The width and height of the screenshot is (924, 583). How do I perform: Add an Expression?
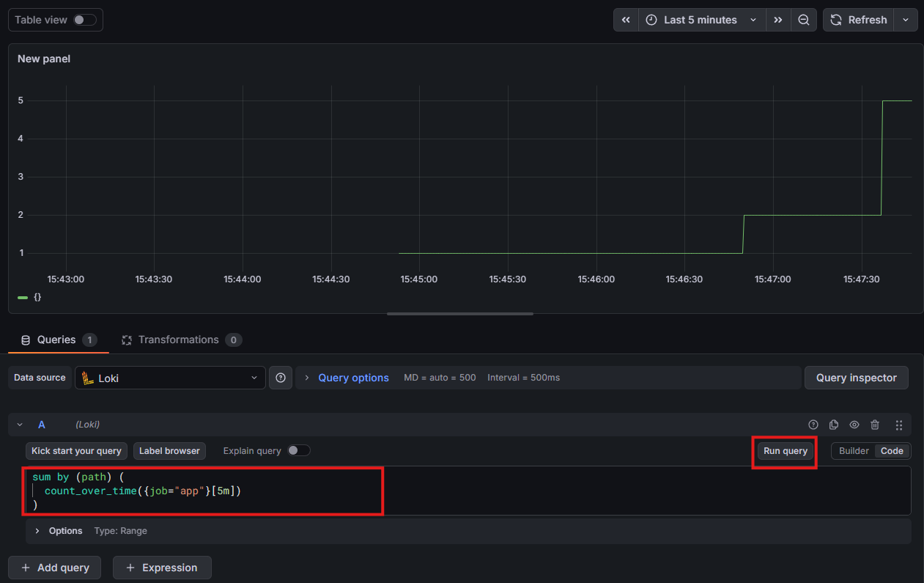[x=162, y=568]
